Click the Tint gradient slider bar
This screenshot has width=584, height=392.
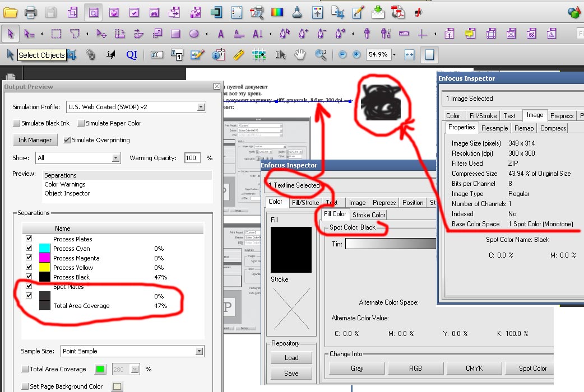click(x=390, y=244)
